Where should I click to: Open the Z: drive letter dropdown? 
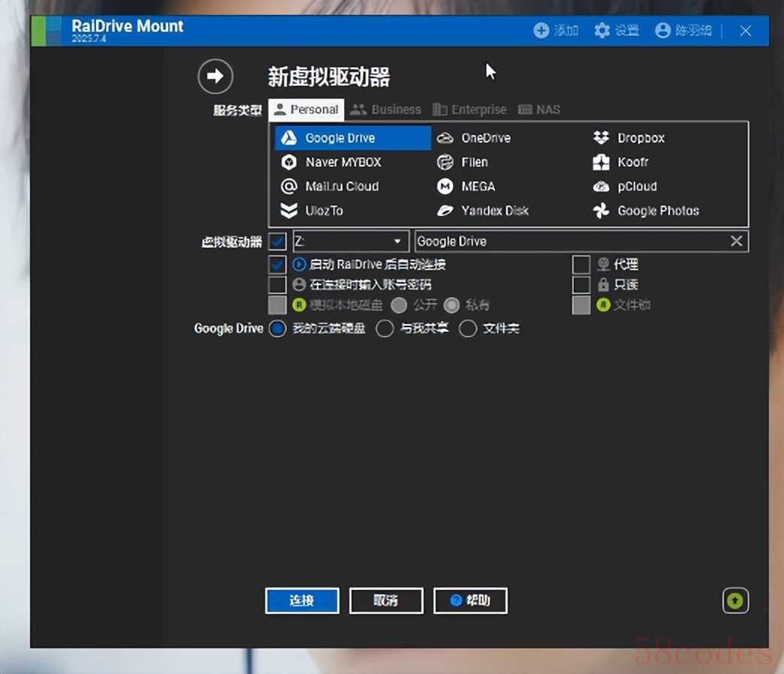tap(397, 241)
